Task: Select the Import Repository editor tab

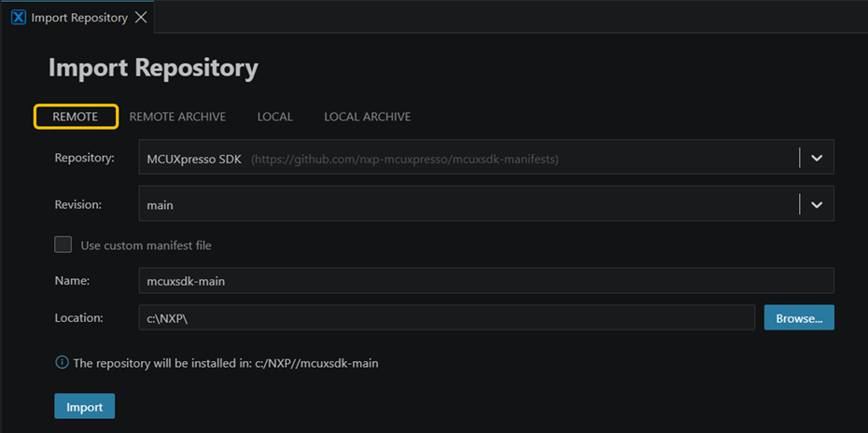Action: coord(77,17)
